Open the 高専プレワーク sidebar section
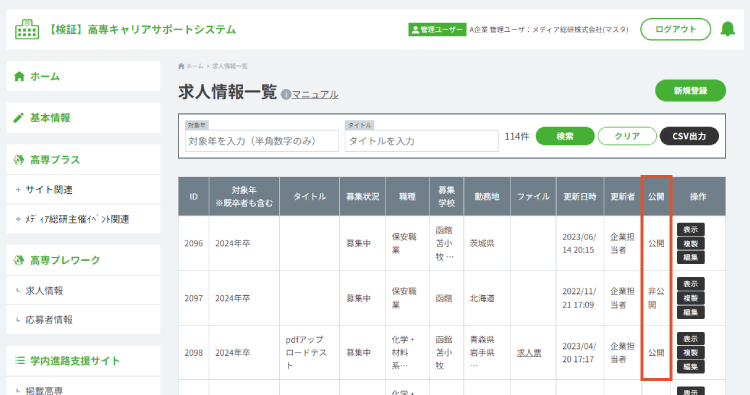The height and width of the screenshot is (395, 750). tap(83, 260)
